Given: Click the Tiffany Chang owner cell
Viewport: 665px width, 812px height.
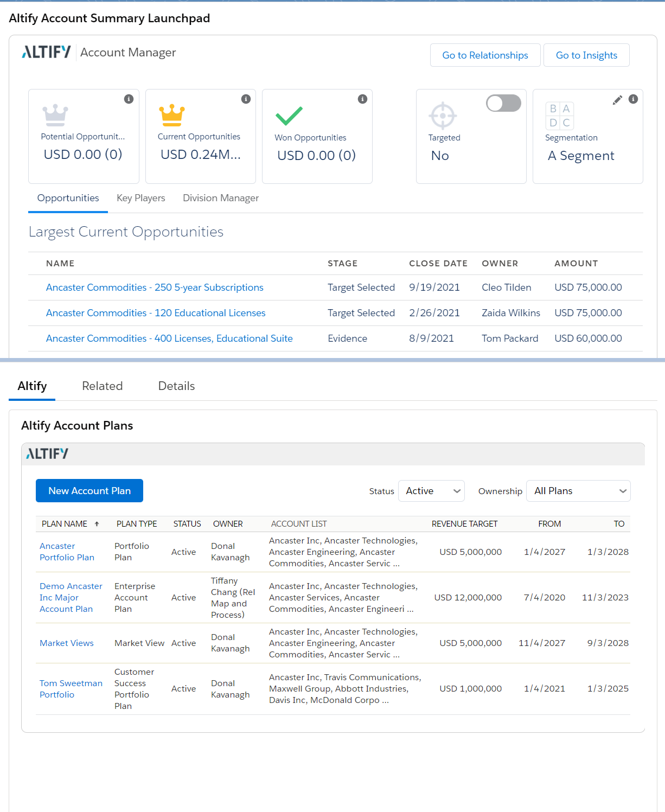Looking at the screenshot, I should tap(233, 598).
